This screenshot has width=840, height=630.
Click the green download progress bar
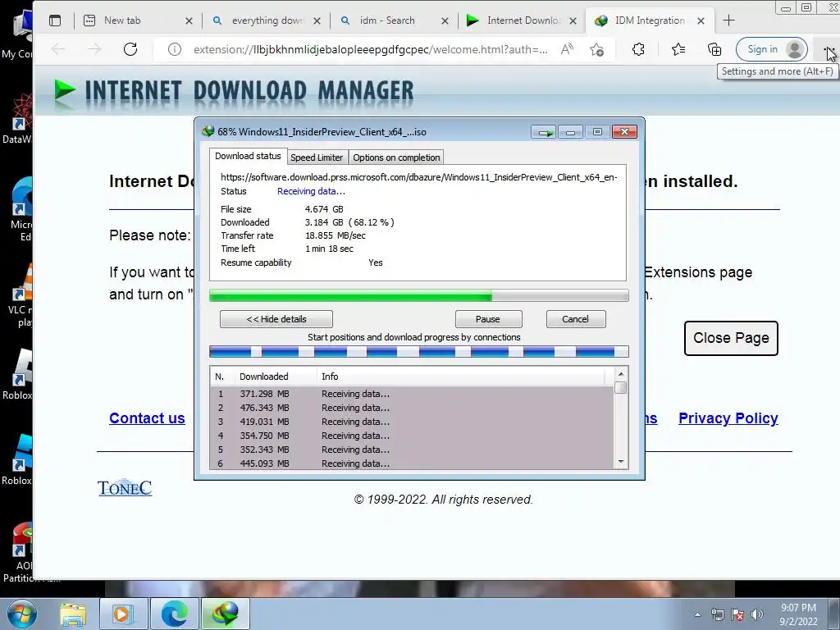click(x=418, y=295)
